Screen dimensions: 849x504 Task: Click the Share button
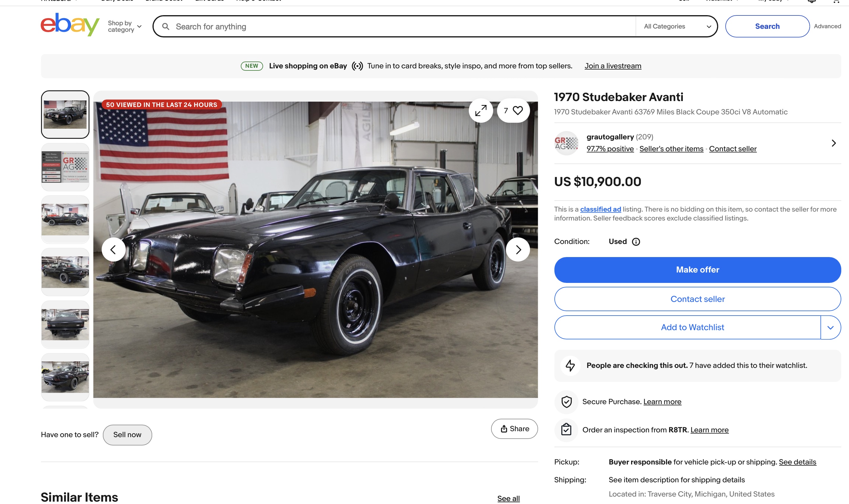[514, 429]
